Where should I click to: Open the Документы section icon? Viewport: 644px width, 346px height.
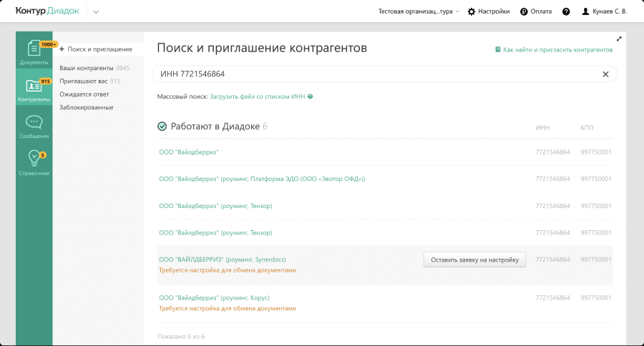(x=34, y=49)
